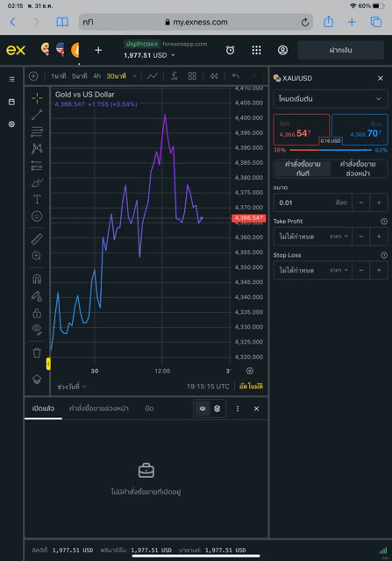
Task: Toggle the auto scale button
Action: click(x=251, y=387)
